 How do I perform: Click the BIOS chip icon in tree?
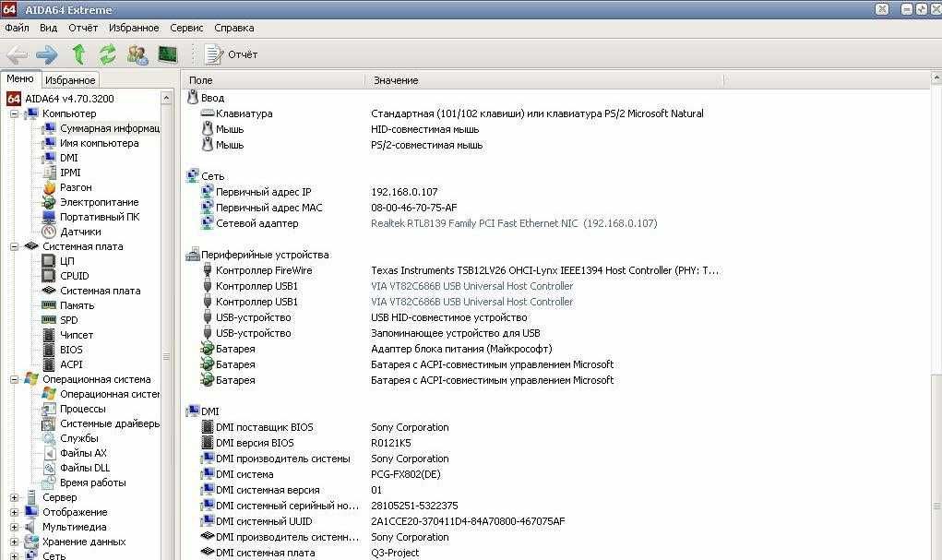pyautogui.click(x=49, y=350)
